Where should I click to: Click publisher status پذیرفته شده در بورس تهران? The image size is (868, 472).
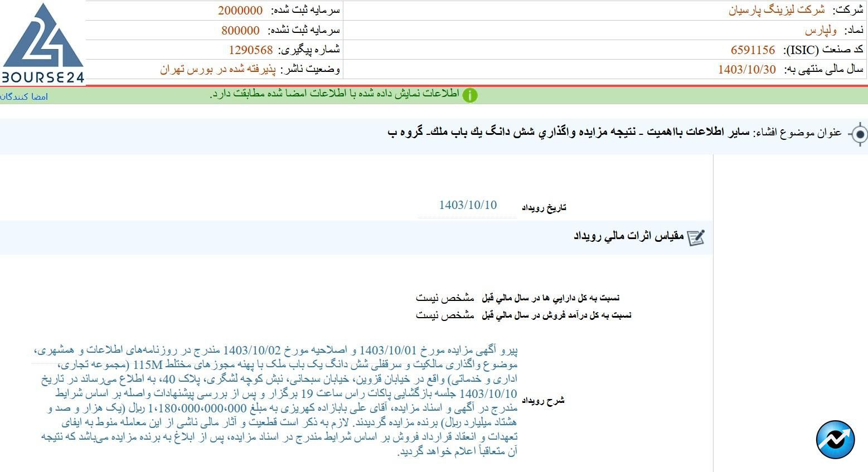pos(218,70)
